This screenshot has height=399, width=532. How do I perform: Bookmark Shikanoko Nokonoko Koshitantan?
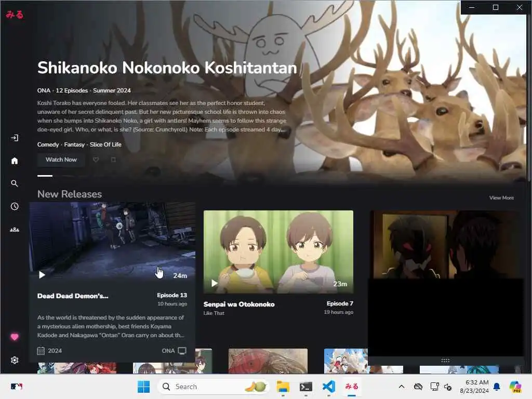click(x=113, y=159)
